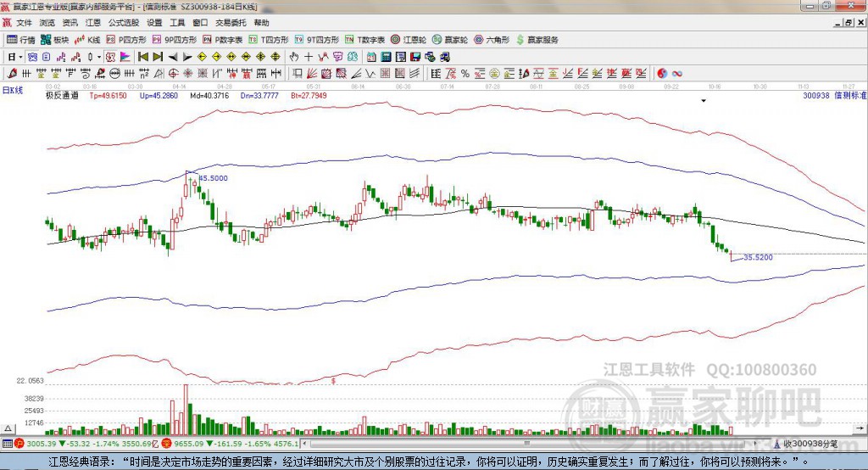Screen dimensions: 868x470
Task: Click the horizontal scrollbar thumb
Action: 527,444
